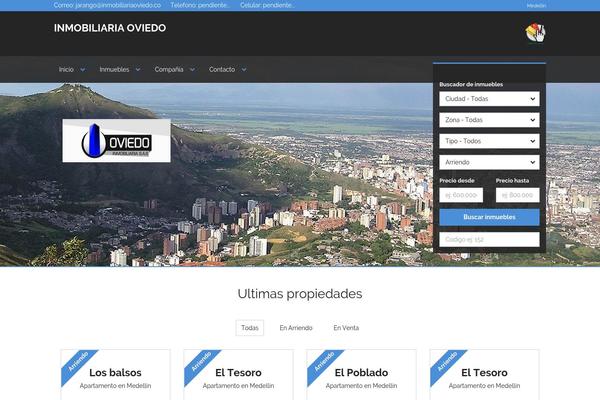The width and height of the screenshot is (600, 400).
Task: Open the Ciudad - Todas dropdown
Action: click(489, 99)
